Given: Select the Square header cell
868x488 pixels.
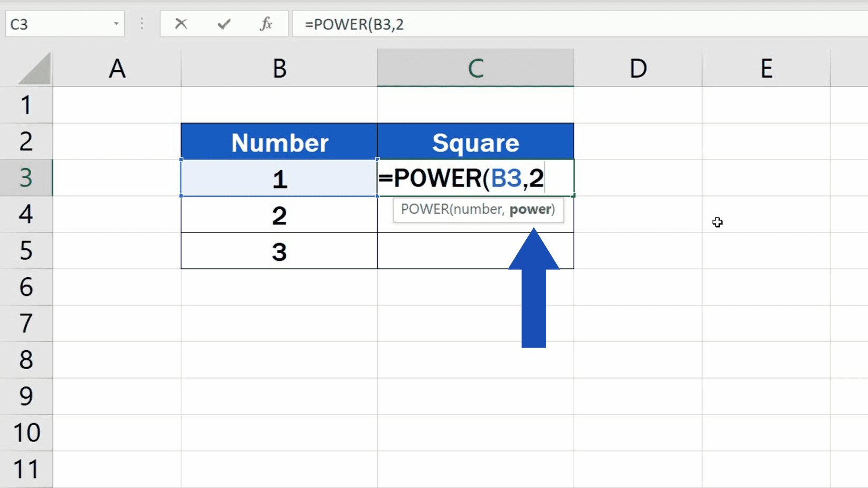Looking at the screenshot, I should (x=475, y=141).
